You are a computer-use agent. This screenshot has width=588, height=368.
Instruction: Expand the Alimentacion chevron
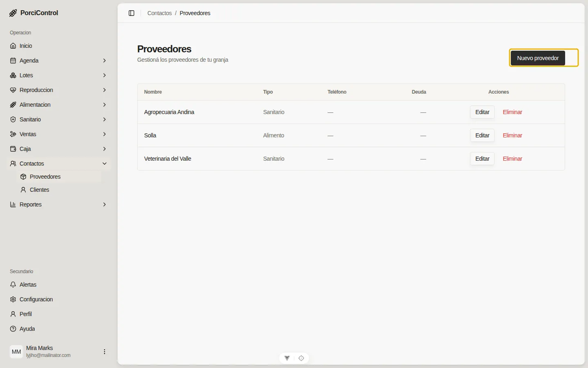click(105, 105)
